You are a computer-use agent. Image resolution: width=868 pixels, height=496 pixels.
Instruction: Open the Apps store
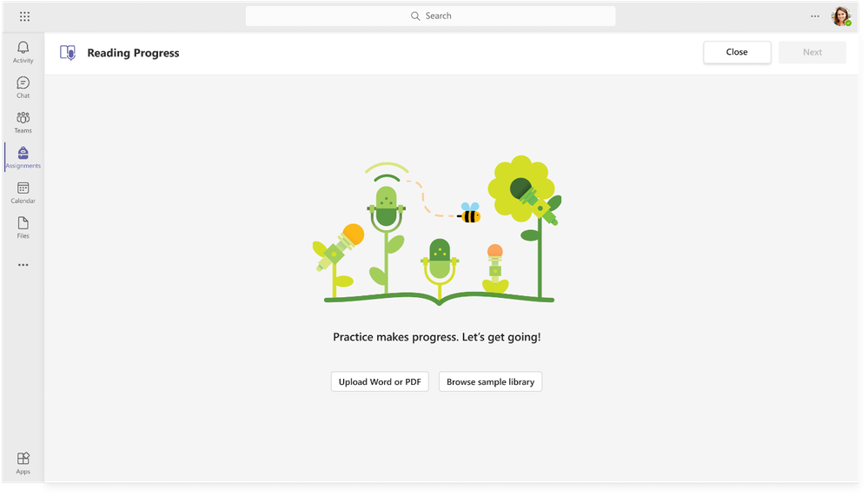[x=23, y=463]
